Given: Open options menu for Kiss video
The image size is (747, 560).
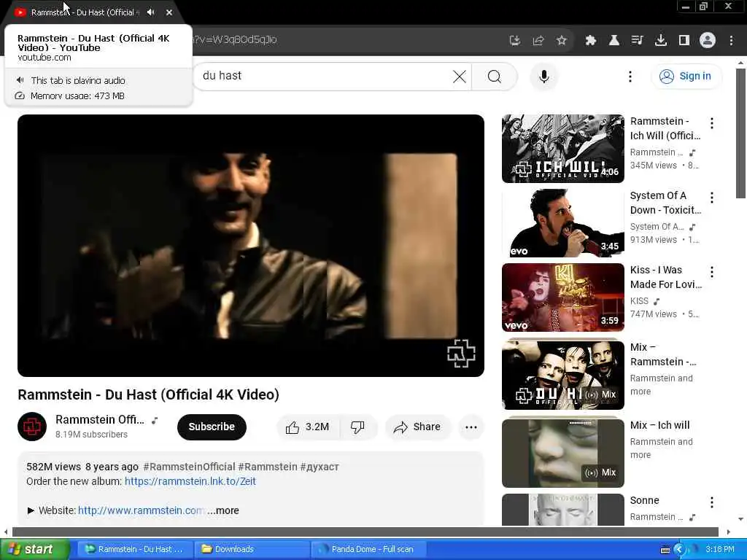Looking at the screenshot, I should (x=712, y=272).
